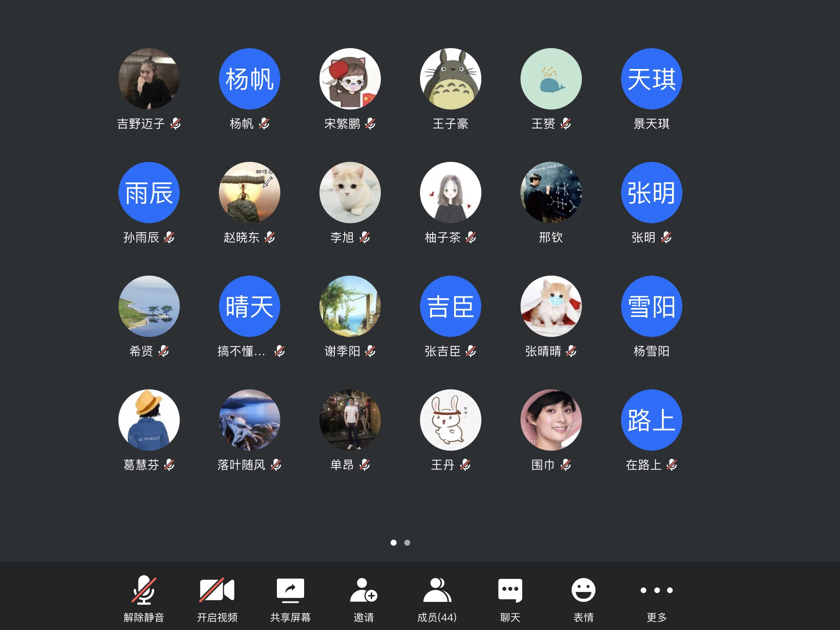Click the 邢钦 participant name label
Viewport: 840px width, 630px height.
point(551,238)
